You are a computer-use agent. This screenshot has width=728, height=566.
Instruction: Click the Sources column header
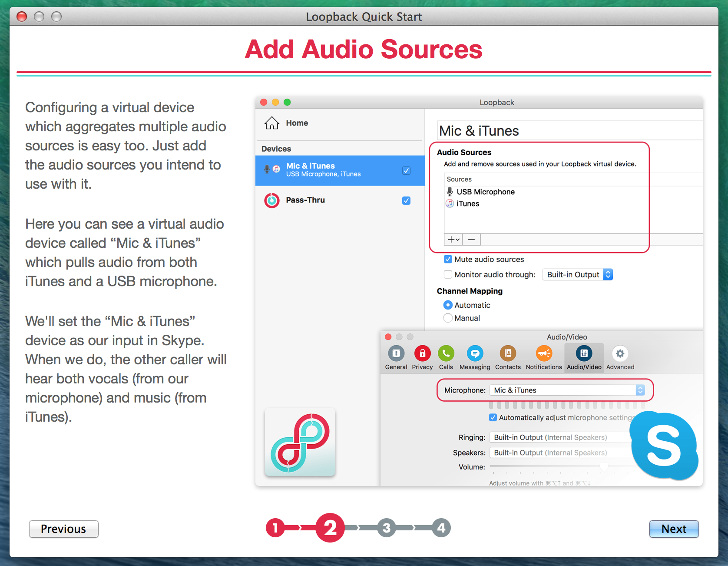[x=459, y=179]
